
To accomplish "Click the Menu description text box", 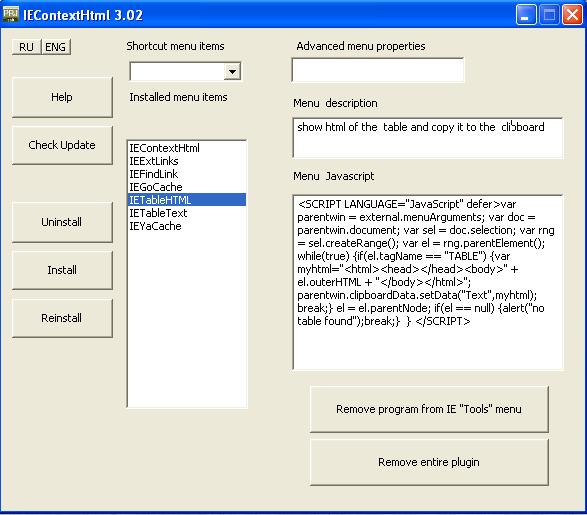I will pos(428,138).
